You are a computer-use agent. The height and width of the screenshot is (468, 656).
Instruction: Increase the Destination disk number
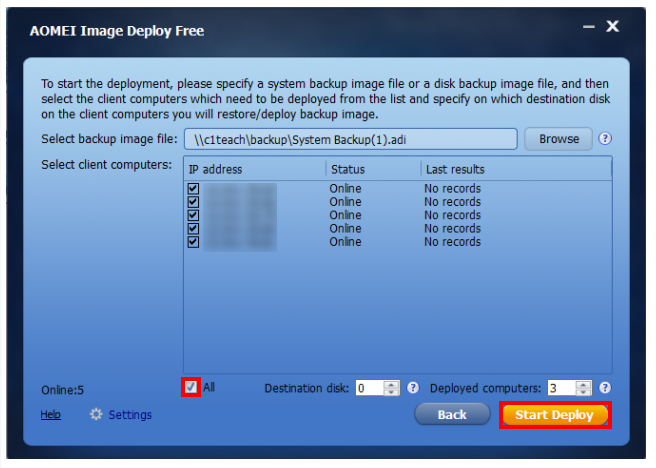click(x=391, y=384)
